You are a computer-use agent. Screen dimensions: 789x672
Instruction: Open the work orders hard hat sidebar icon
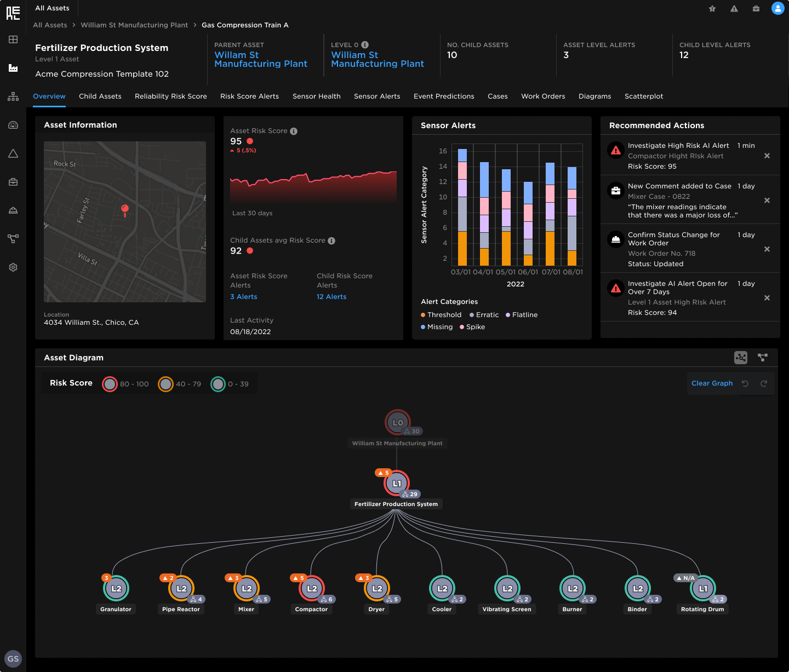13,210
